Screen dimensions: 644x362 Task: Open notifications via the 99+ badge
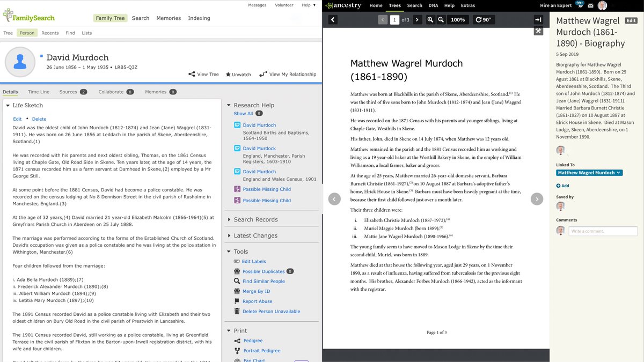[x=579, y=4]
